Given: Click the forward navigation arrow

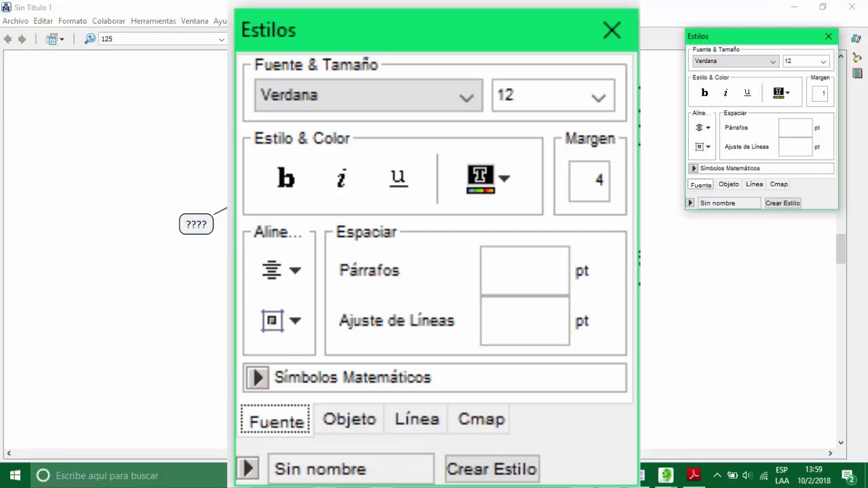Looking at the screenshot, I should (22, 39).
